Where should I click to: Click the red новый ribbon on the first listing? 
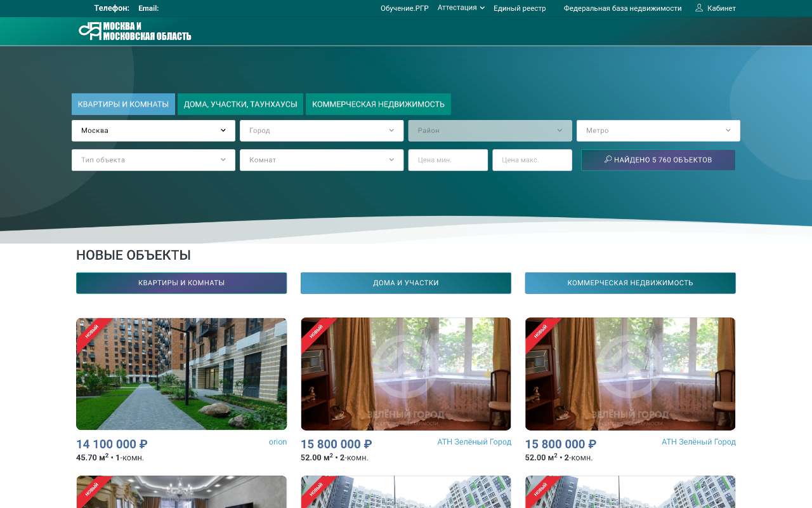click(92, 331)
